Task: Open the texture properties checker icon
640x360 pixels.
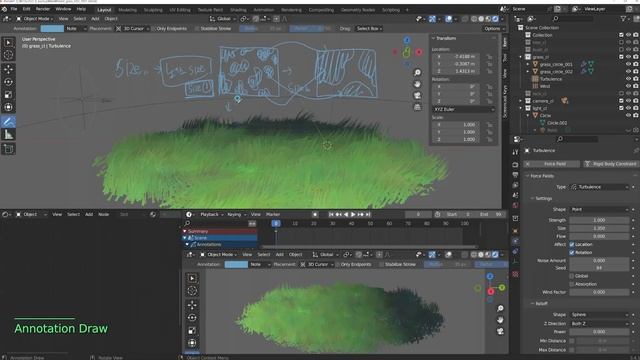Action: (516, 274)
